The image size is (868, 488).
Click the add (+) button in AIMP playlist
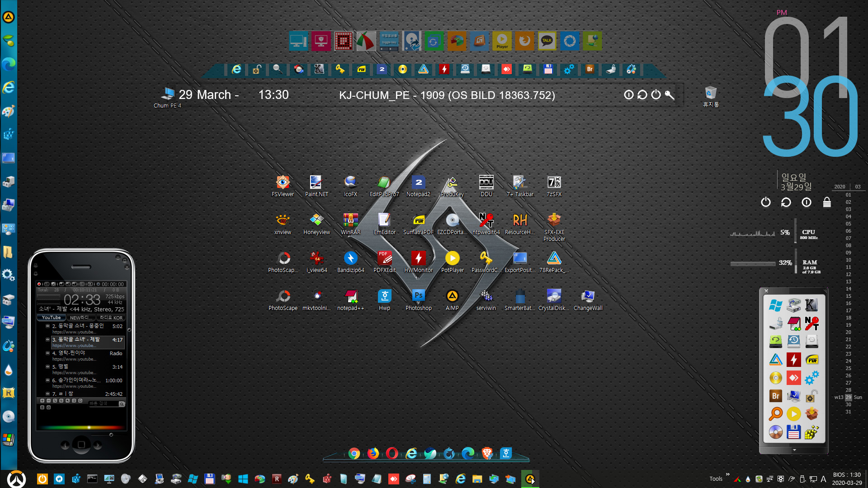pyautogui.click(x=42, y=401)
